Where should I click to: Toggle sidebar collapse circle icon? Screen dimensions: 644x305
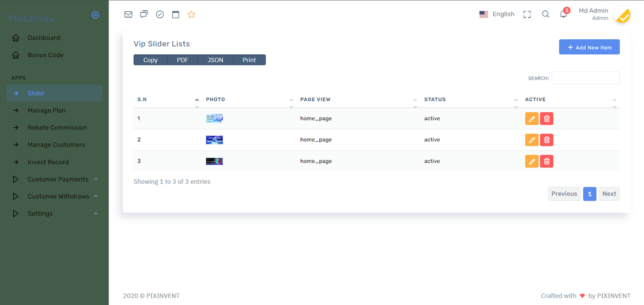pyautogui.click(x=96, y=15)
